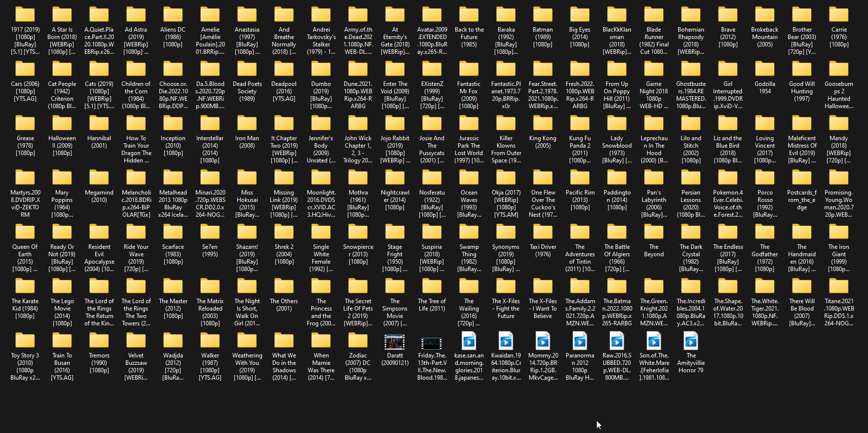The image size is (868, 433).
Task: Select the Cat People (1942) Criterion folder
Action: (62, 69)
